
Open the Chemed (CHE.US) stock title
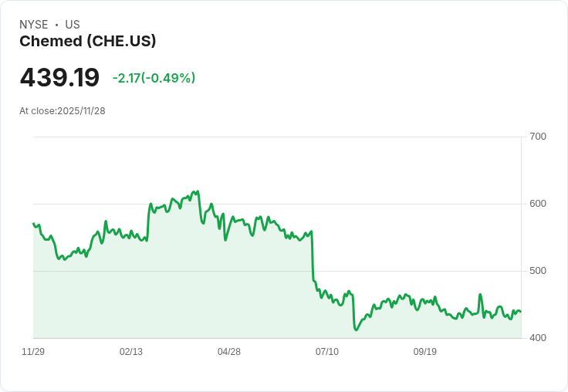pos(88,41)
